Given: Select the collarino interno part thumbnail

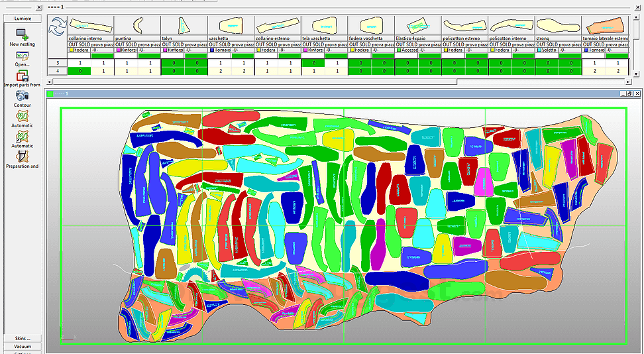Looking at the screenshot, I should tap(90, 26).
